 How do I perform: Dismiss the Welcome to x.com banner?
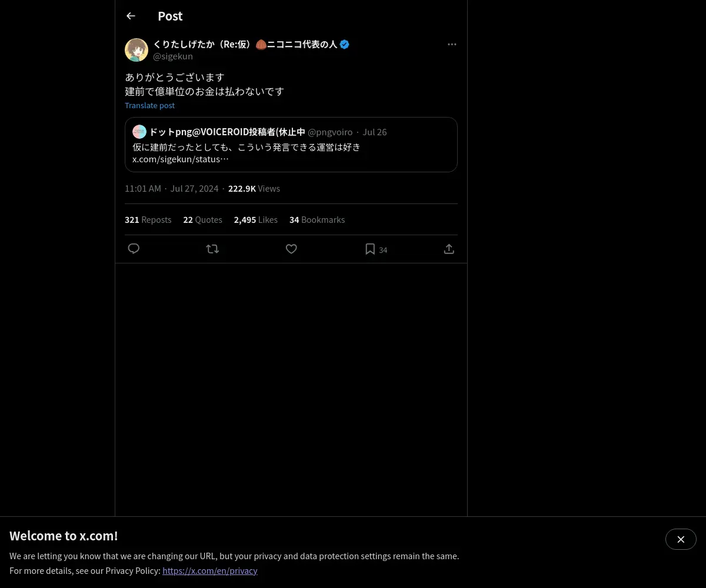(x=681, y=539)
